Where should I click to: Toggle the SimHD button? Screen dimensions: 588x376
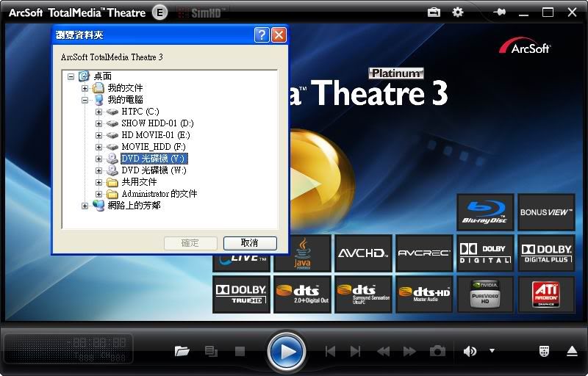point(203,13)
